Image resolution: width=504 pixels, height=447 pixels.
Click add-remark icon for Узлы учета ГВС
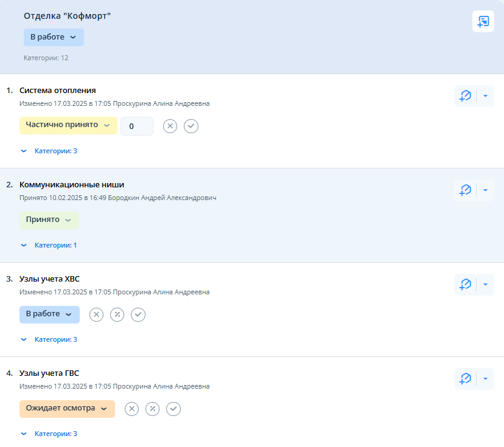pyautogui.click(x=466, y=379)
